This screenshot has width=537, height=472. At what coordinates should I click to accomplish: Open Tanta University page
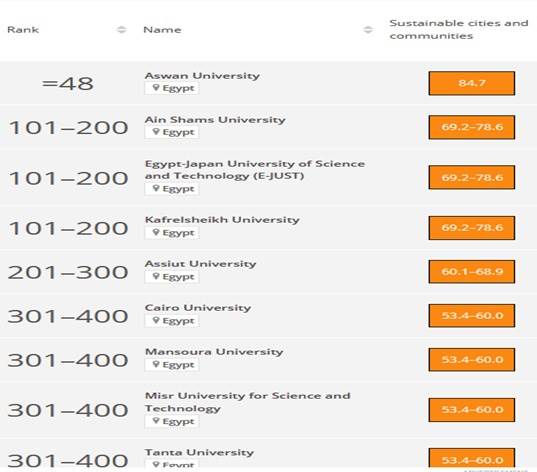coord(199,452)
